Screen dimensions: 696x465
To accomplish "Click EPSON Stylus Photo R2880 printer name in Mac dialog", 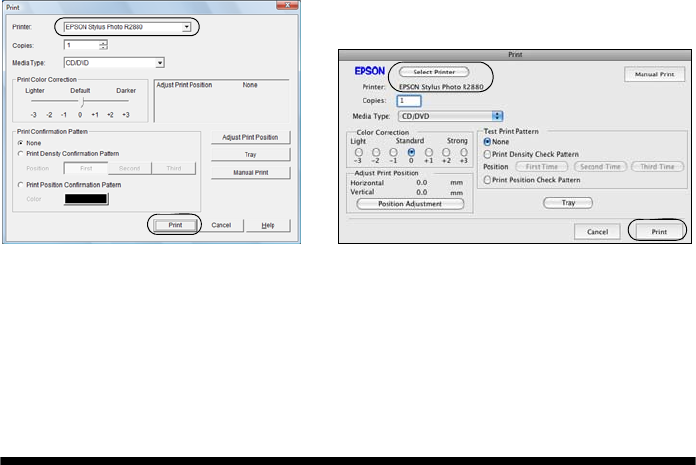I will click(441, 87).
